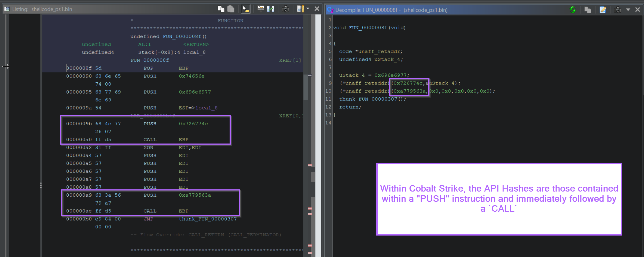Viewport: 644px width, 257px height.
Task: Take a snapshot of the Decompile window
Action: (x=617, y=10)
